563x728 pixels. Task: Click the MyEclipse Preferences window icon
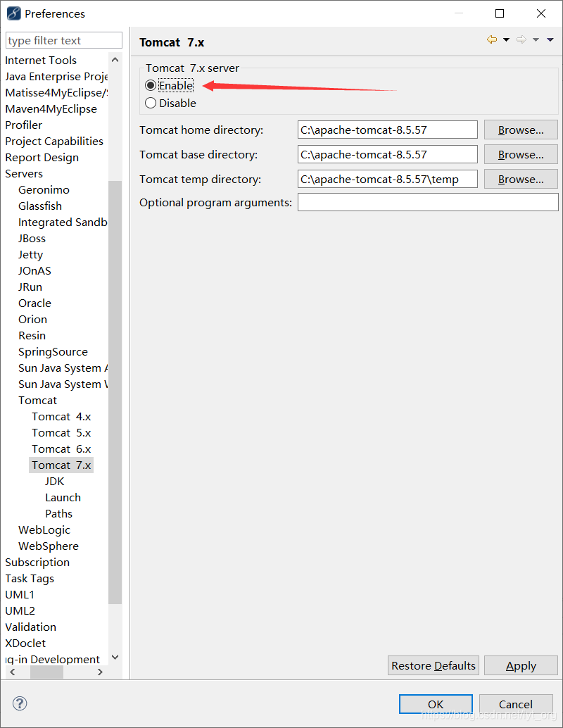(13, 13)
